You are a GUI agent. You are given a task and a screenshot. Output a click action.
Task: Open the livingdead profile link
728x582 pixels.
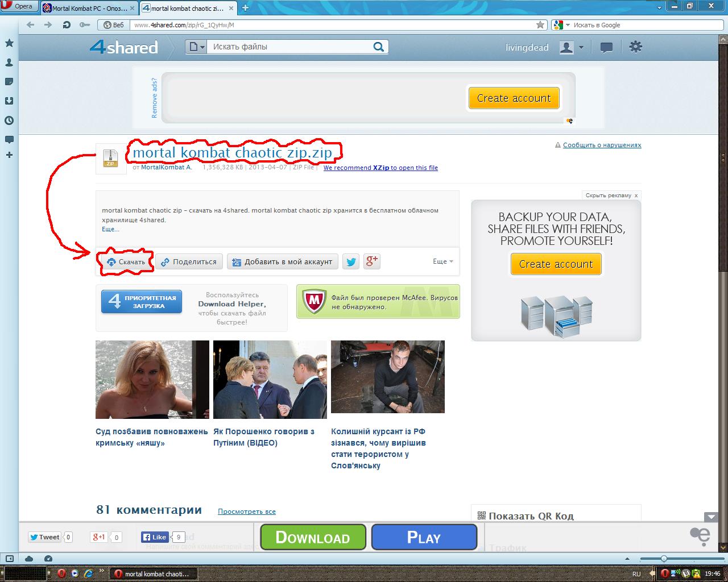click(527, 48)
